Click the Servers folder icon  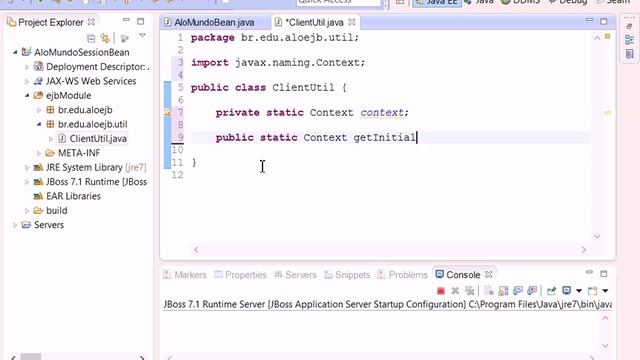pos(26,225)
